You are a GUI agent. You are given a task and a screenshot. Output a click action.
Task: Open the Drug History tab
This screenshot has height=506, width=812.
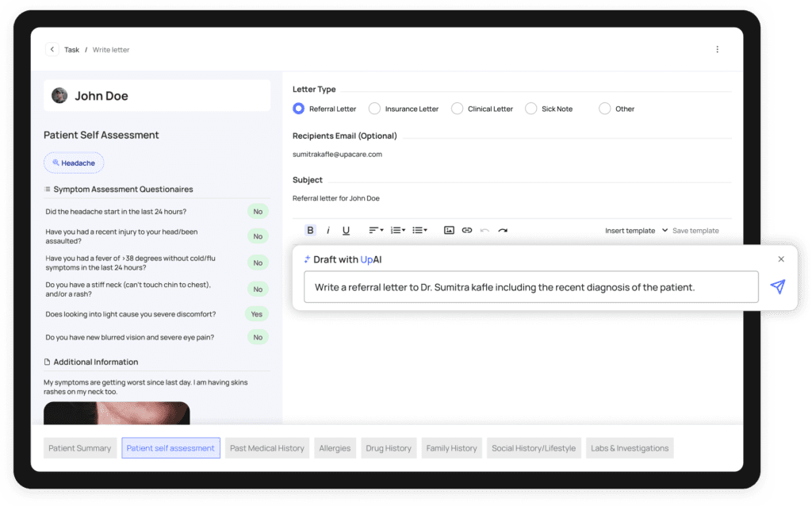389,449
